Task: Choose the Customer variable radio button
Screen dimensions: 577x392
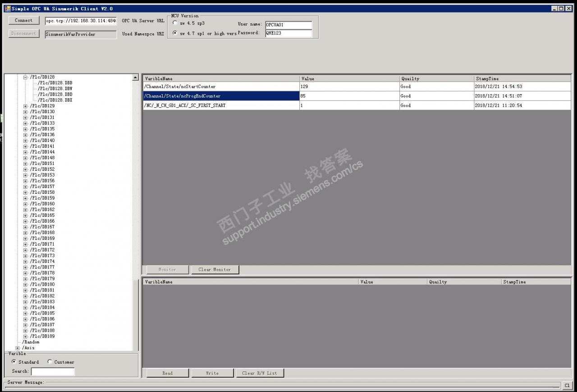Action: click(50, 362)
